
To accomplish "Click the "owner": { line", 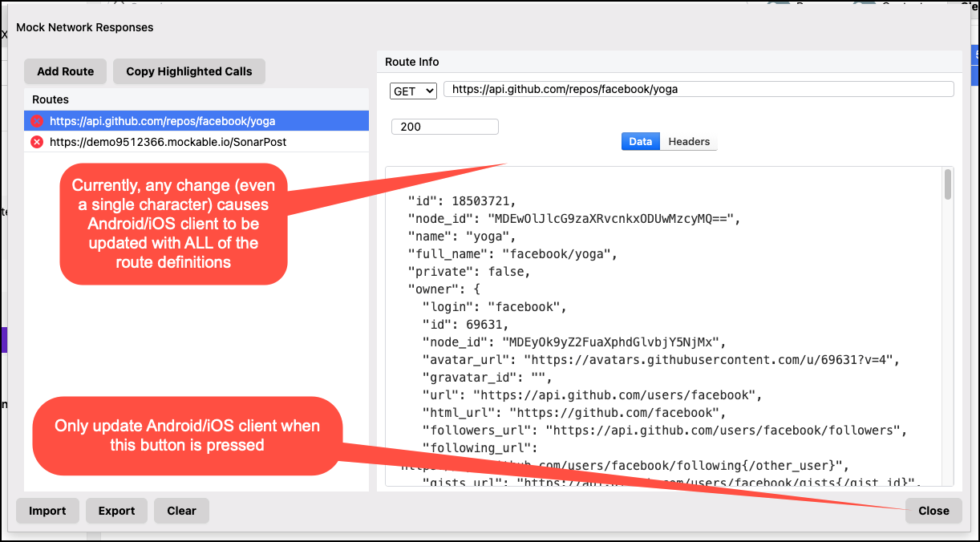I will point(443,289).
